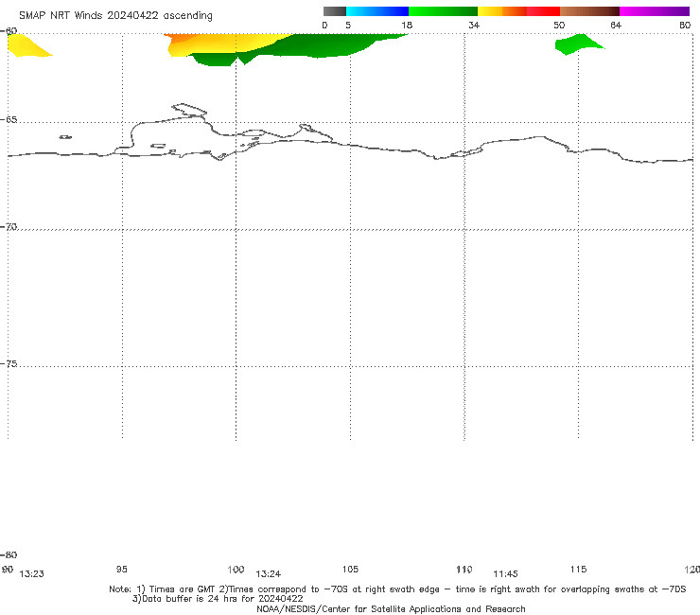Click the 'SMAP NRT Winds 20240422 ascending' title

(x=115, y=15)
